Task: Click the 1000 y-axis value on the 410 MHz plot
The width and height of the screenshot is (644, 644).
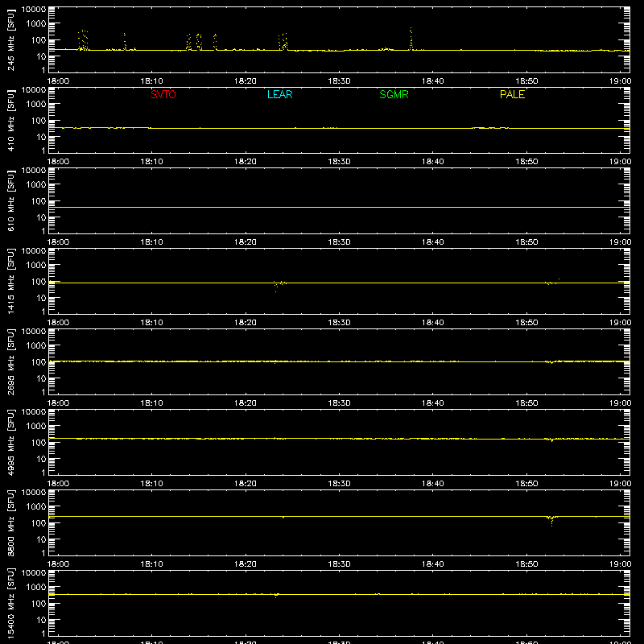Action: click(x=36, y=105)
